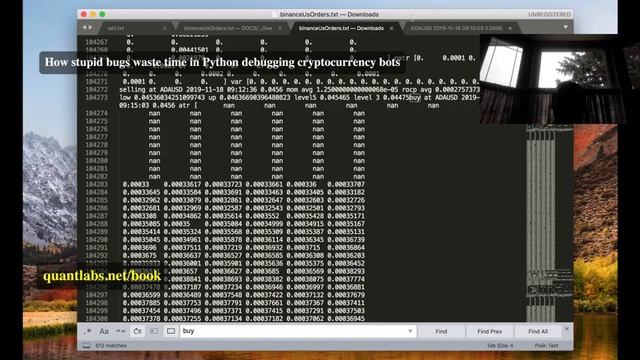The width and height of the screenshot is (640, 360).
Task: Close the sell.txt tab
Action: (165, 29)
